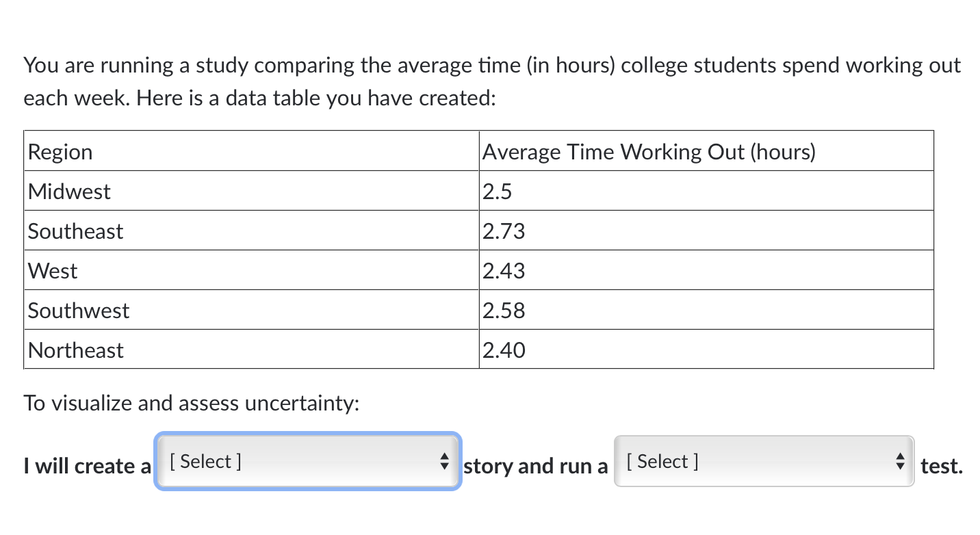Image resolution: width=980 pixels, height=535 pixels.
Task: Click the 2.58 value cell
Action: click(706, 310)
